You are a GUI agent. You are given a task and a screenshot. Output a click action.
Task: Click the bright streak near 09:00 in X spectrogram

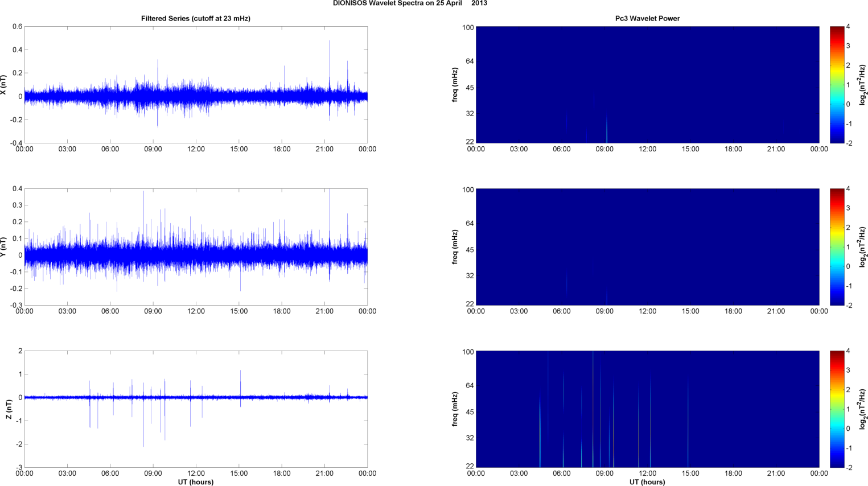coord(607,130)
